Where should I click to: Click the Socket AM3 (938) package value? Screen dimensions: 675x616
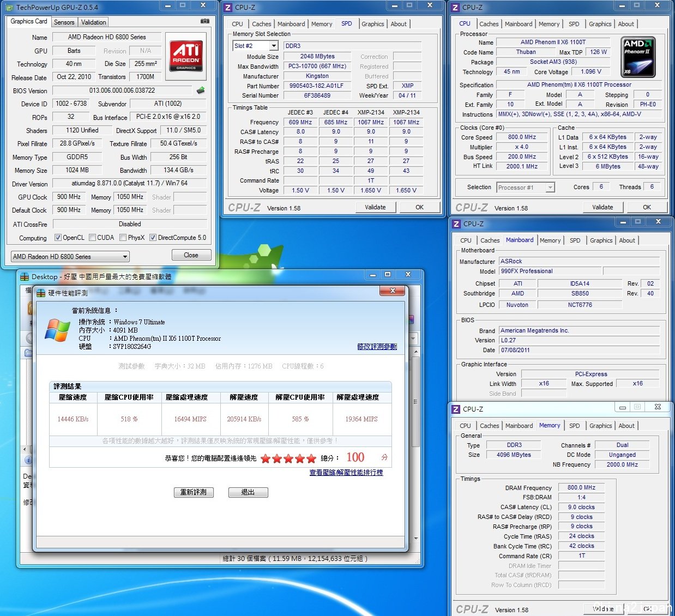pyautogui.click(x=553, y=62)
